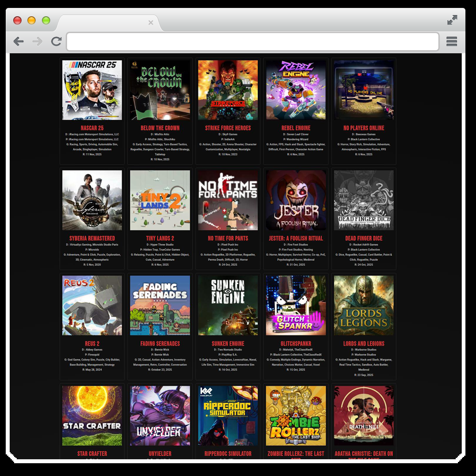Click the Rebel Engine game thumbnail
The width and height of the screenshot is (476, 476).
tap(296, 90)
